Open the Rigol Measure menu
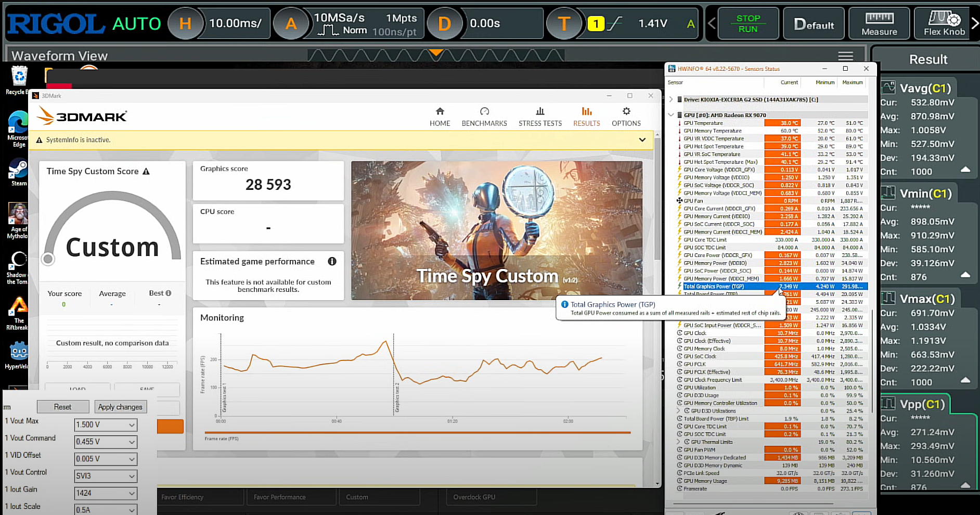The image size is (980, 515). pyautogui.click(x=879, y=23)
